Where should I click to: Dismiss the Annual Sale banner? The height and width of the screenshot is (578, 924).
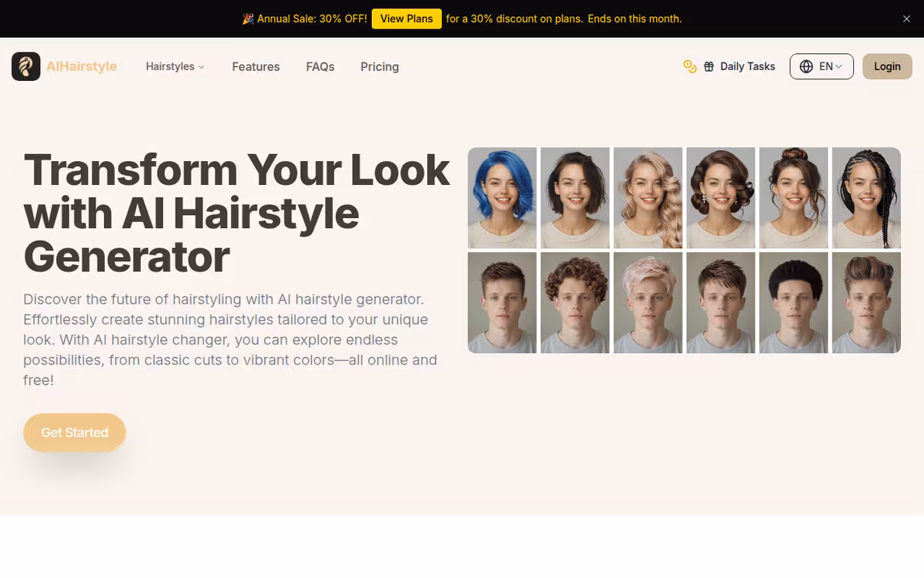[x=906, y=18]
